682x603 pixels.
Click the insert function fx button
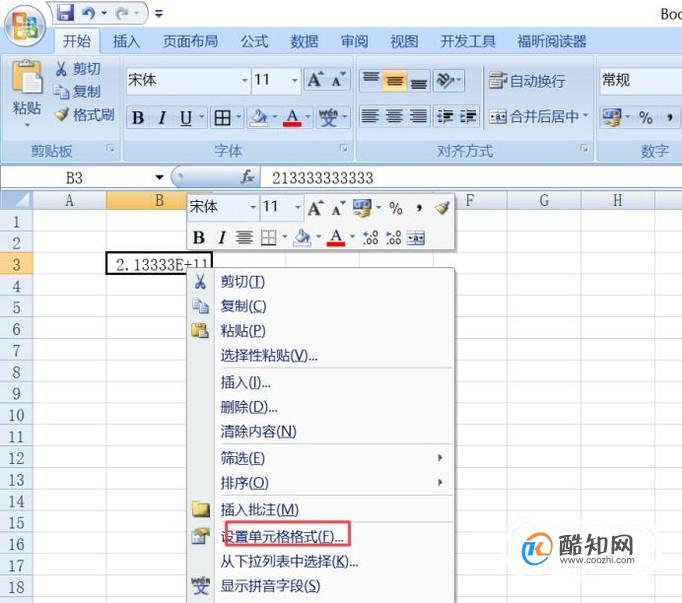(x=248, y=177)
